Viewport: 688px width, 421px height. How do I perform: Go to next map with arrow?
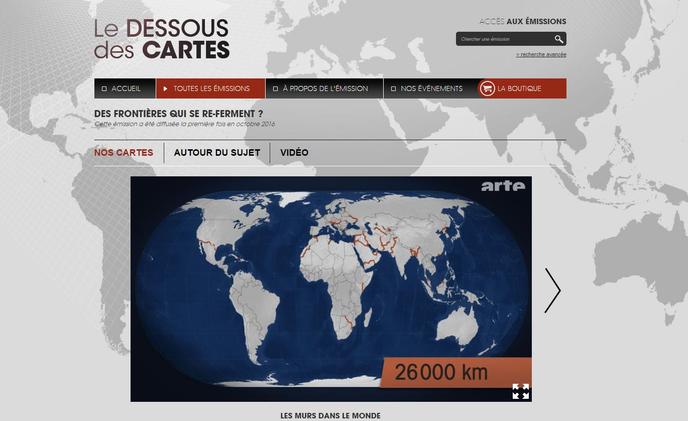(x=552, y=290)
